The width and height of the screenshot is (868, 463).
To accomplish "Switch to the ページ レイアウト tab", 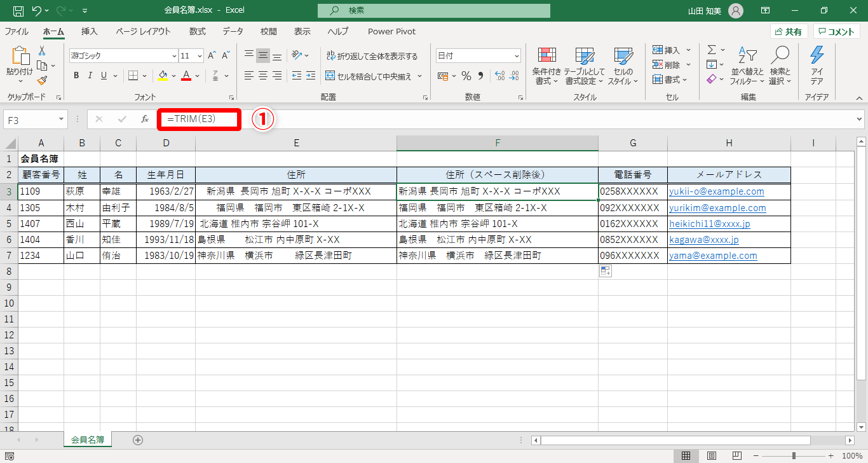I will (x=143, y=32).
